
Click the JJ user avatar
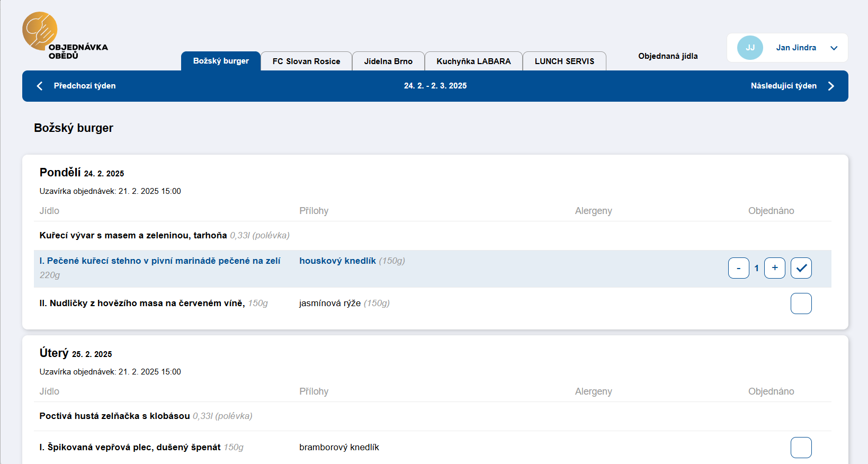click(750, 48)
